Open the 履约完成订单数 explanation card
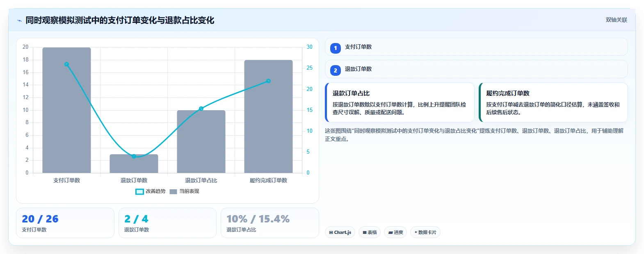 (x=553, y=102)
